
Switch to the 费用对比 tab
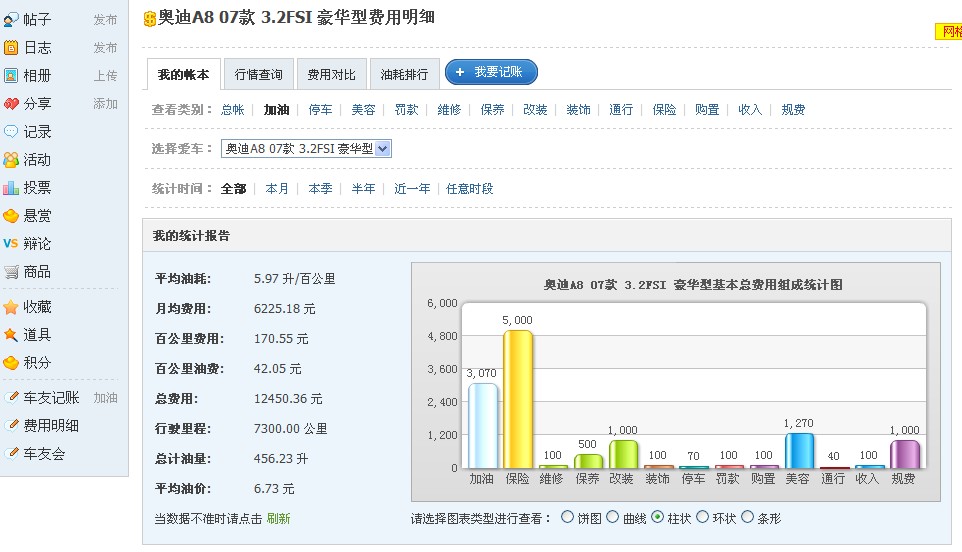tap(332, 75)
